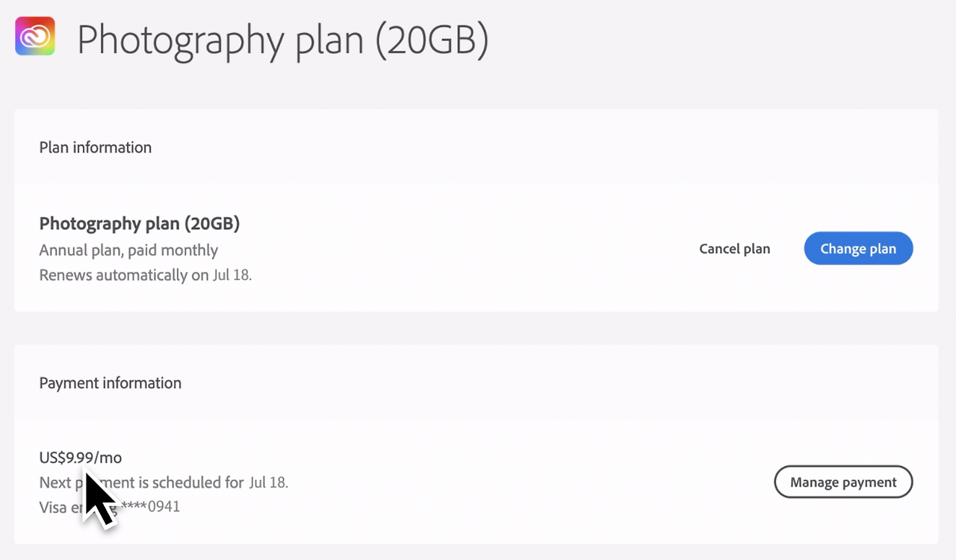The image size is (956, 560).
Task: Click the Plan information card area
Action: [x=476, y=209]
